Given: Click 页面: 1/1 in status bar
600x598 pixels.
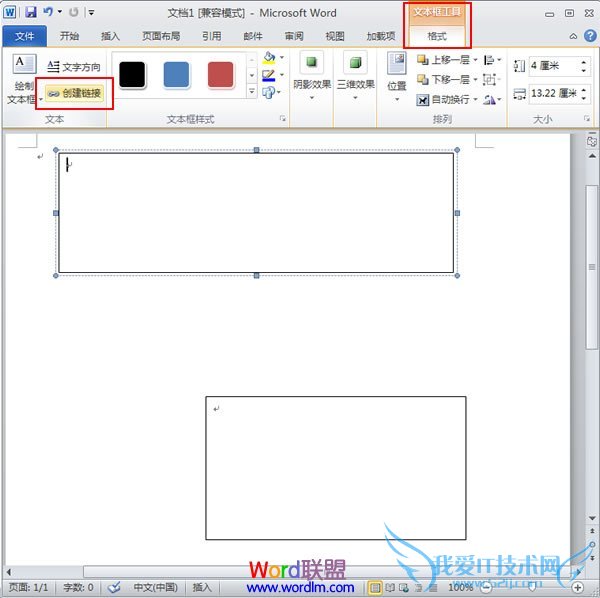Looking at the screenshot, I should (x=28, y=587).
